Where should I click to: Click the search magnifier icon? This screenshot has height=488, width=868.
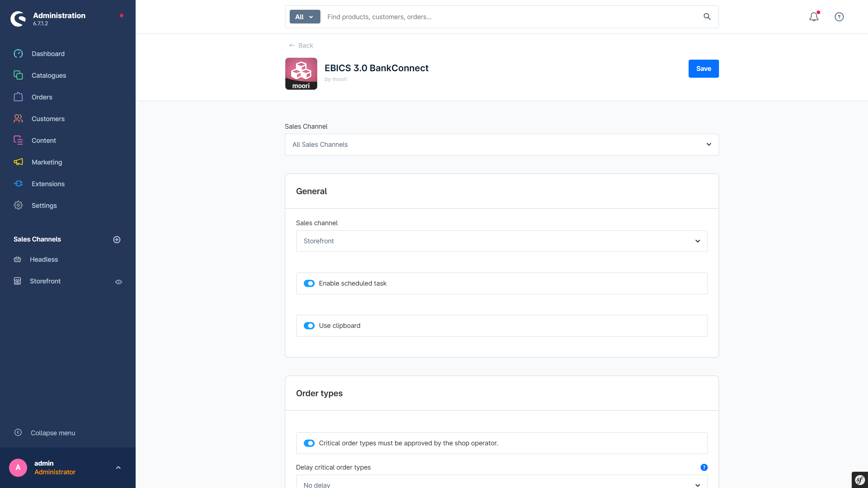coord(707,17)
